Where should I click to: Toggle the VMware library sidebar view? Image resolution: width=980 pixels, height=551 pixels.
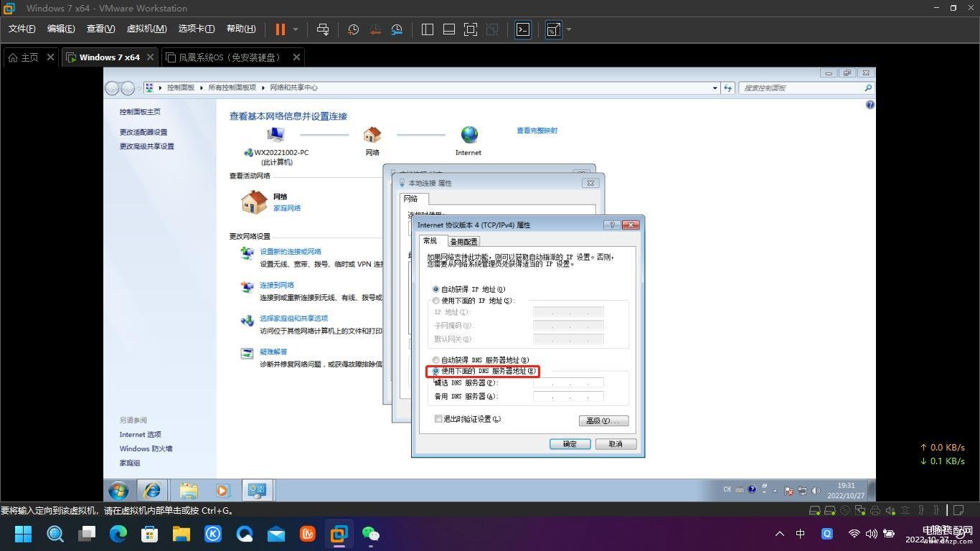point(428,29)
